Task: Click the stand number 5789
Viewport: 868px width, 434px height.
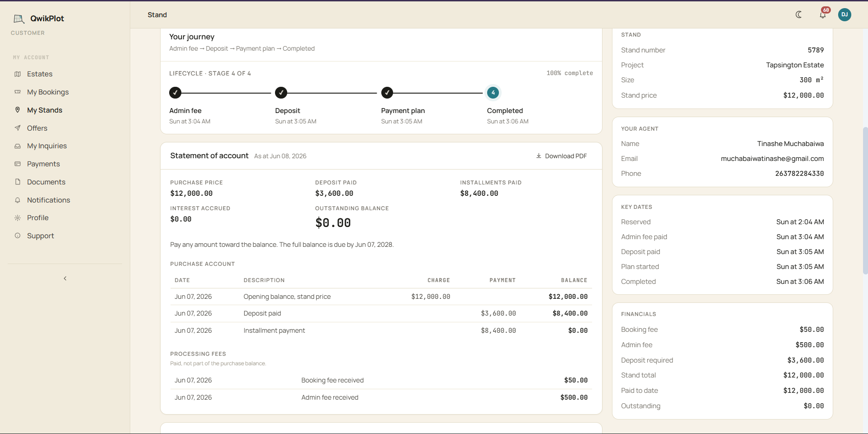Action: coord(816,50)
